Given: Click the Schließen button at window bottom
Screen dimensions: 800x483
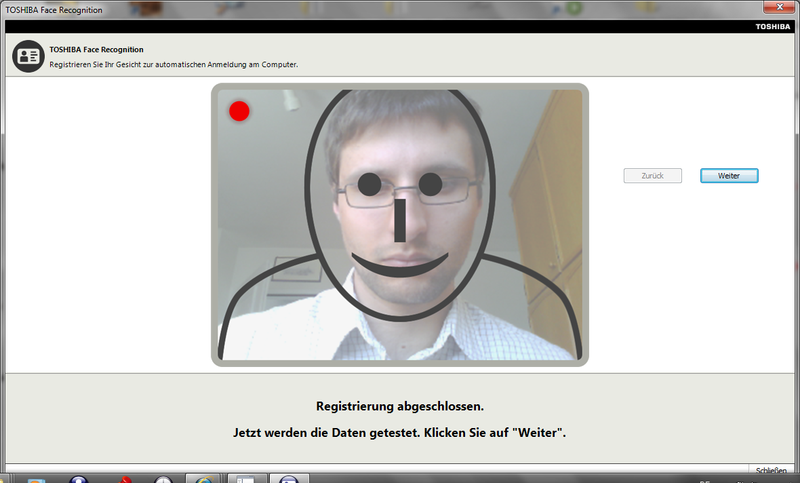Looking at the screenshot, I should [771, 471].
